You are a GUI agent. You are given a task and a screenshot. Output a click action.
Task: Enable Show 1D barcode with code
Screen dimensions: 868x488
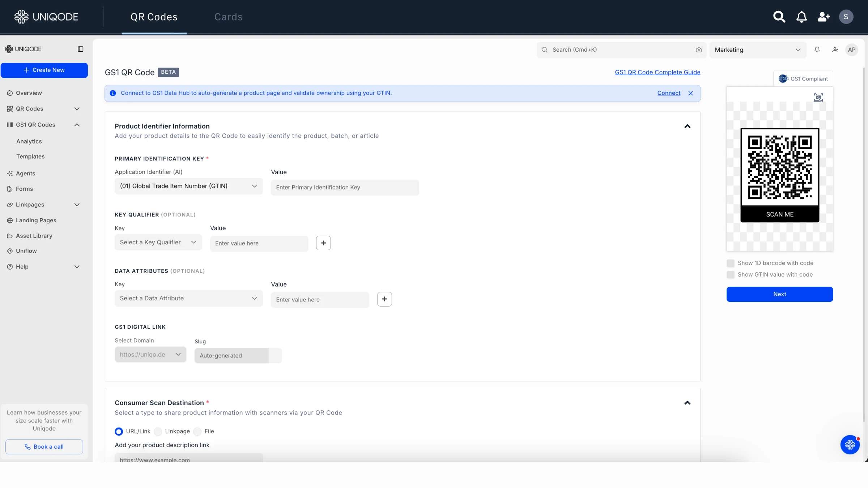click(x=731, y=263)
